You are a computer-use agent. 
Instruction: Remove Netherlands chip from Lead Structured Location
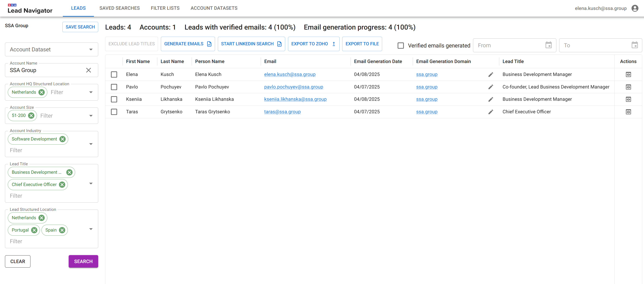41,218
